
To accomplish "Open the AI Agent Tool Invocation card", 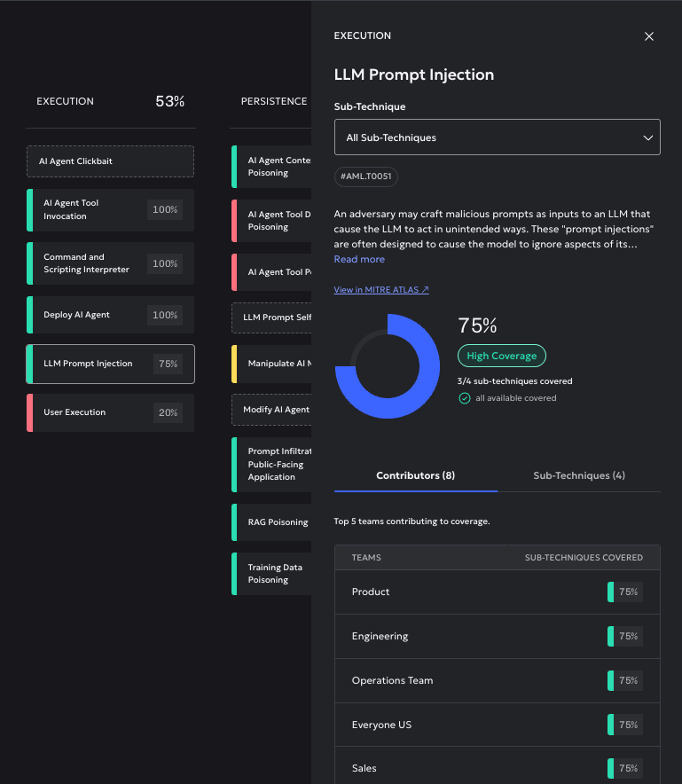I will click(110, 210).
